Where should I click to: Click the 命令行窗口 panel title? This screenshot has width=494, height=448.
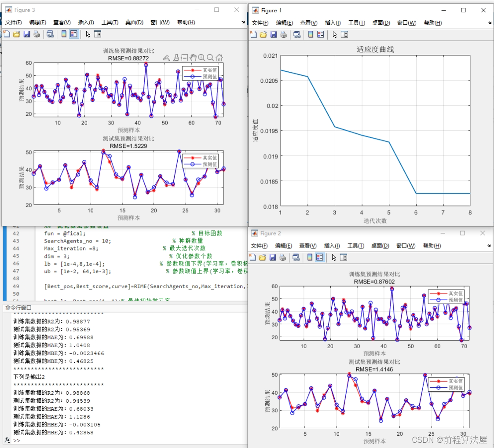point(18,307)
